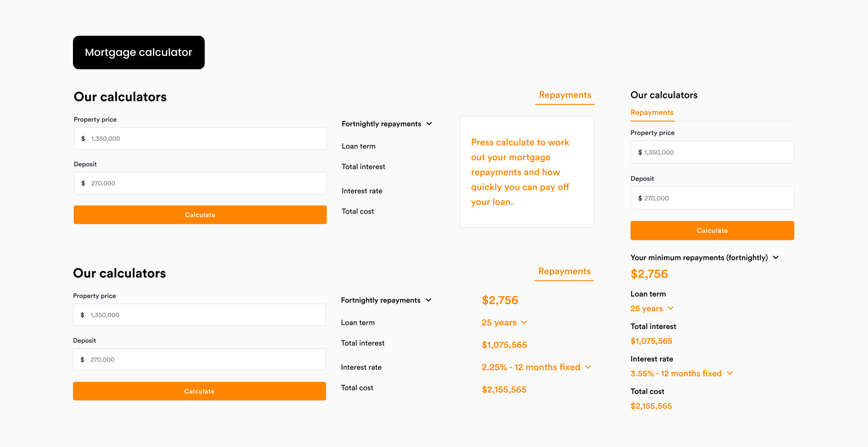Click Calculate button in right column
This screenshot has width=868, height=447.
pyautogui.click(x=712, y=231)
